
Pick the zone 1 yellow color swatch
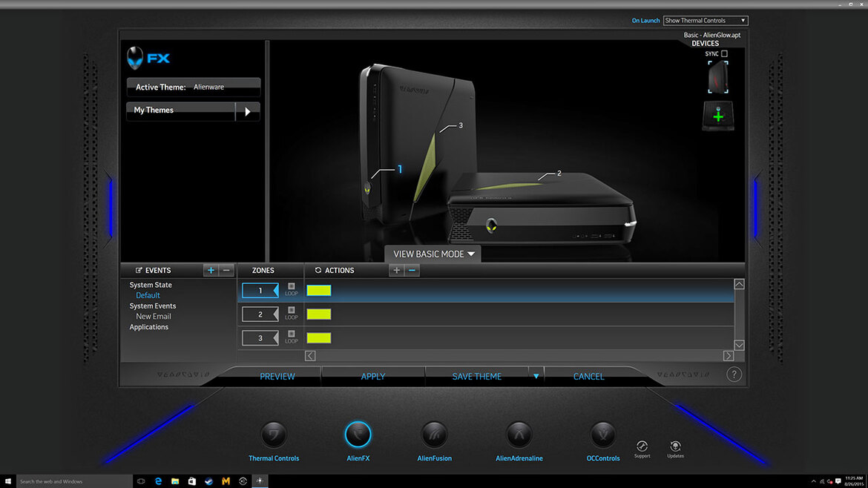coord(319,291)
